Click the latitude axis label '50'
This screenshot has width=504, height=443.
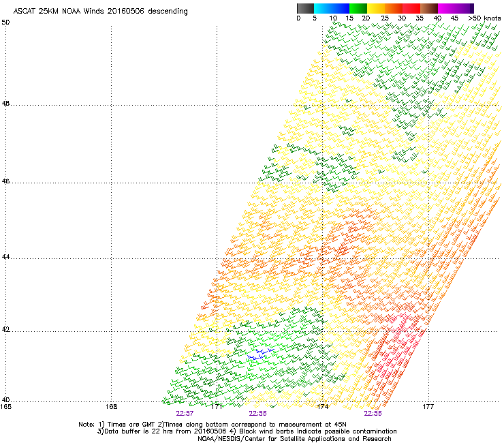5,22
